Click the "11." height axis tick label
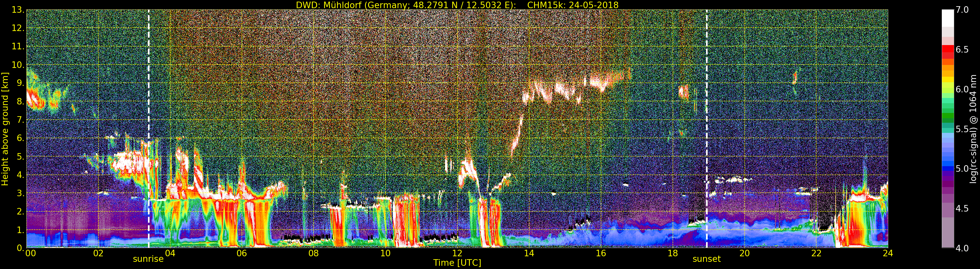The image size is (980, 269). pyautogui.click(x=18, y=46)
